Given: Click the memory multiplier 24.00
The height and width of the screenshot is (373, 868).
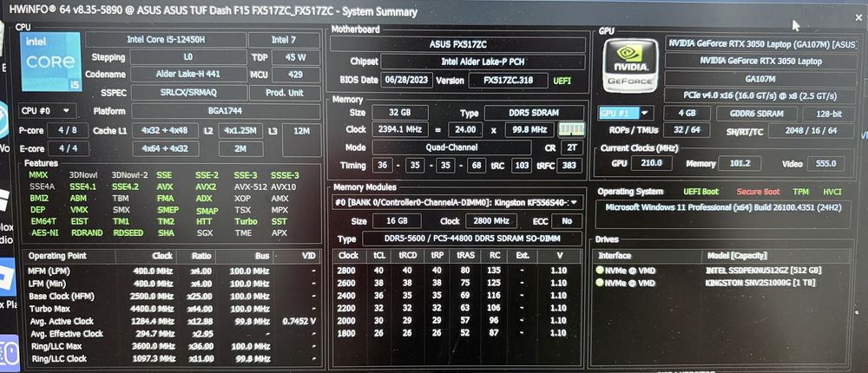Looking at the screenshot, I should click(x=465, y=130).
